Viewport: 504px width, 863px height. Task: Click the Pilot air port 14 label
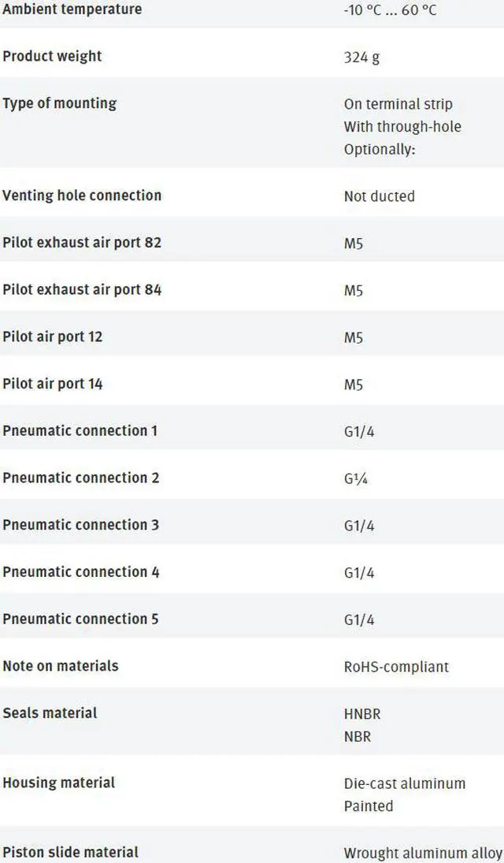[x=53, y=384]
